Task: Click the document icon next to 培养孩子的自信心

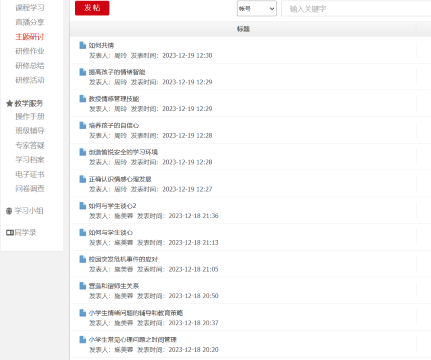Action: (x=83, y=125)
